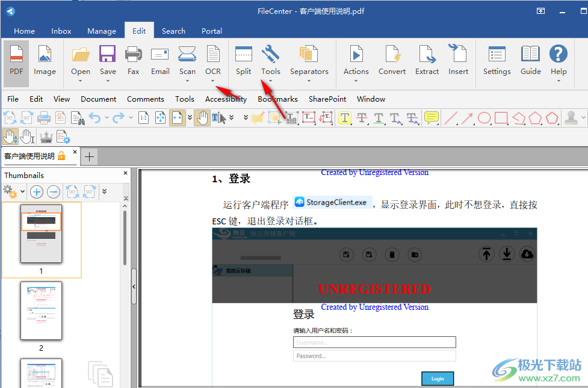The width and height of the screenshot is (588, 388).
Task: Add a sticky note comment
Action: coord(432,118)
